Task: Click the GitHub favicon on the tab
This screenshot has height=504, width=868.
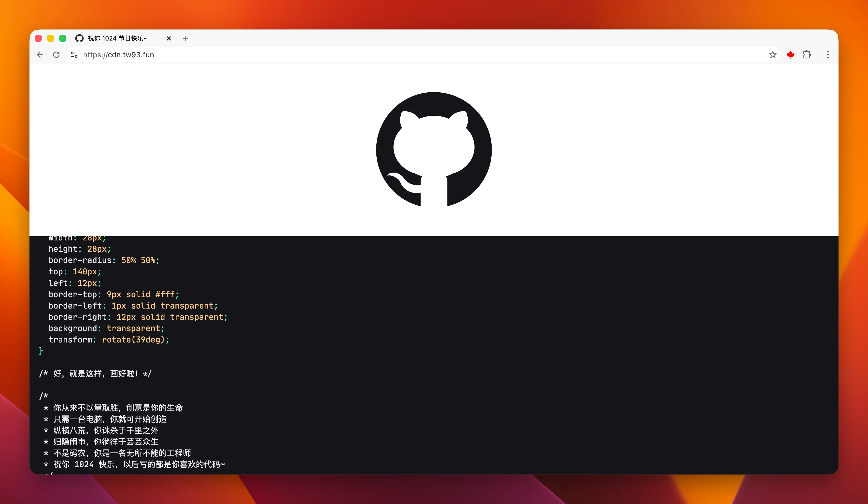Action: tap(79, 38)
